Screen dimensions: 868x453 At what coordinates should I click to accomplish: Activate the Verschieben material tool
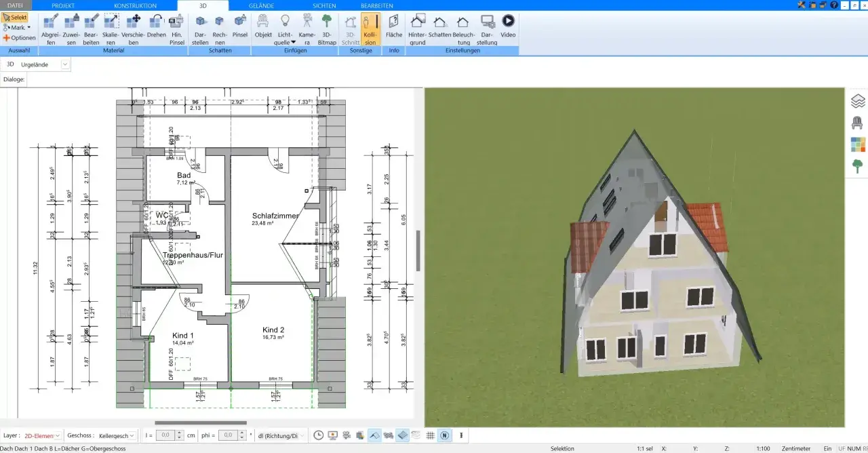click(134, 28)
